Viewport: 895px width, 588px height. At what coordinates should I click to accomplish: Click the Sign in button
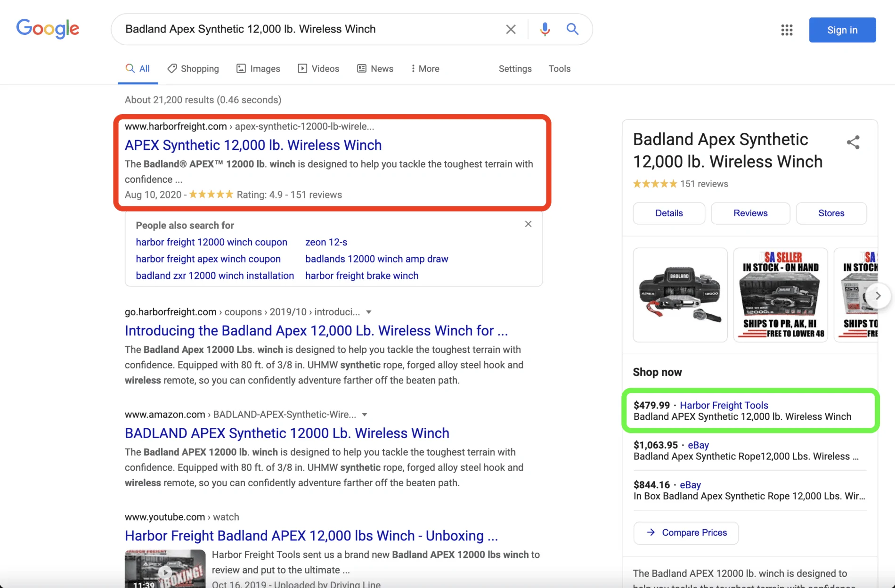coord(842,30)
